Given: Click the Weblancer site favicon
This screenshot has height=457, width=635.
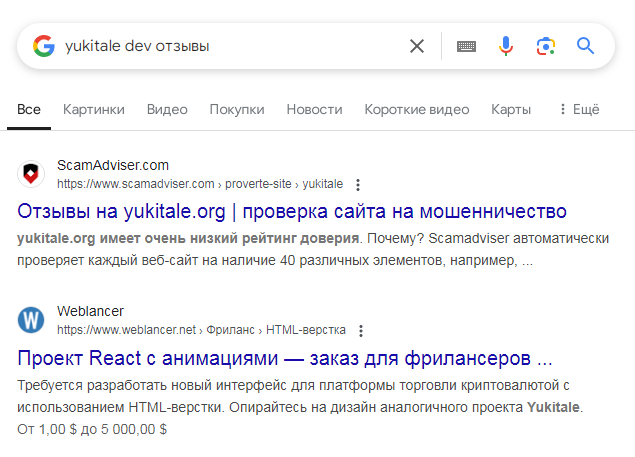Looking at the screenshot, I should pyautogui.click(x=31, y=320).
